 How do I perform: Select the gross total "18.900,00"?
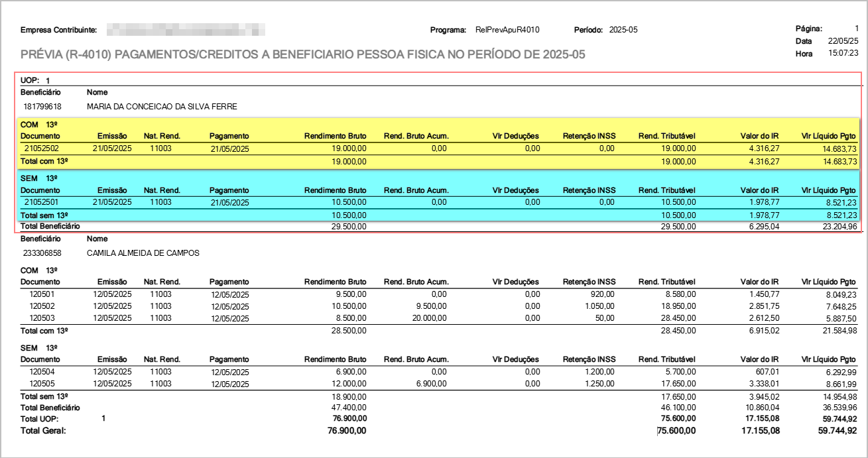[x=349, y=396]
